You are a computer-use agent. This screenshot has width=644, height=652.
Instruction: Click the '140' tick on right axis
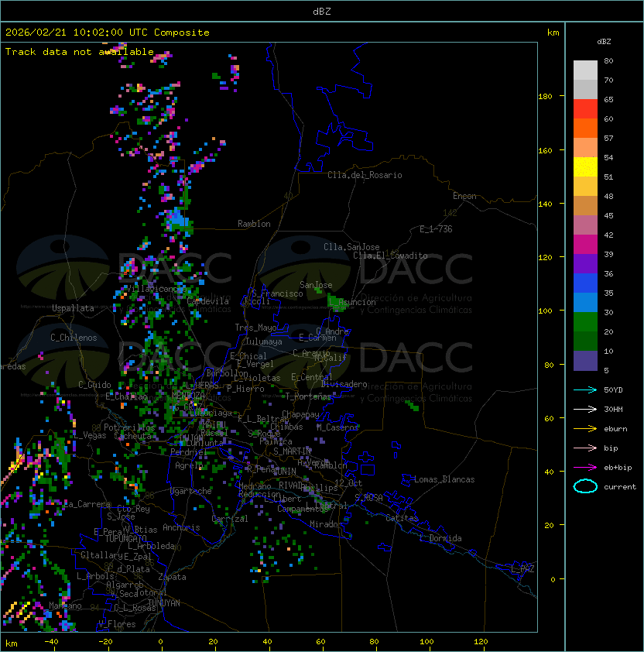pyautogui.click(x=545, y=204)
